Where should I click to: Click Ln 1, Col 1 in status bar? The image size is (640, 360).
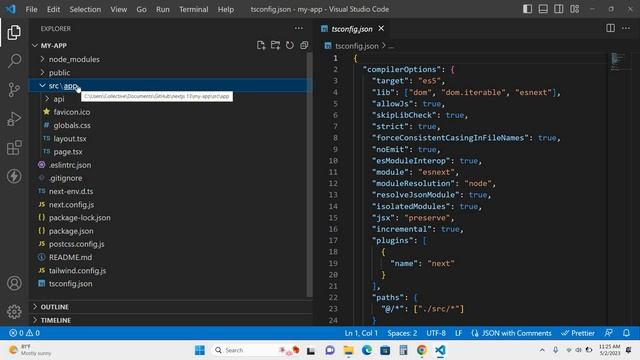pyautogui.click(x=361, y=333)
